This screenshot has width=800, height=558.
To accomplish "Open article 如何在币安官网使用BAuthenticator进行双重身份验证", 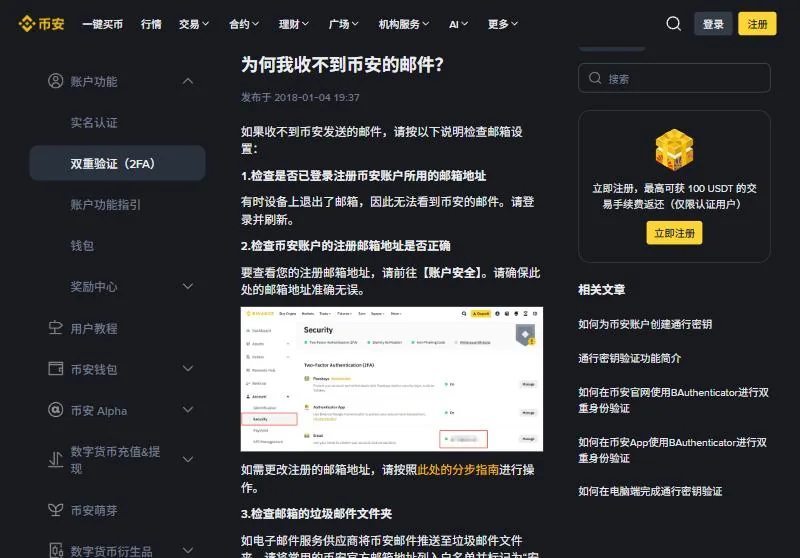I will [x=673, y=400].
